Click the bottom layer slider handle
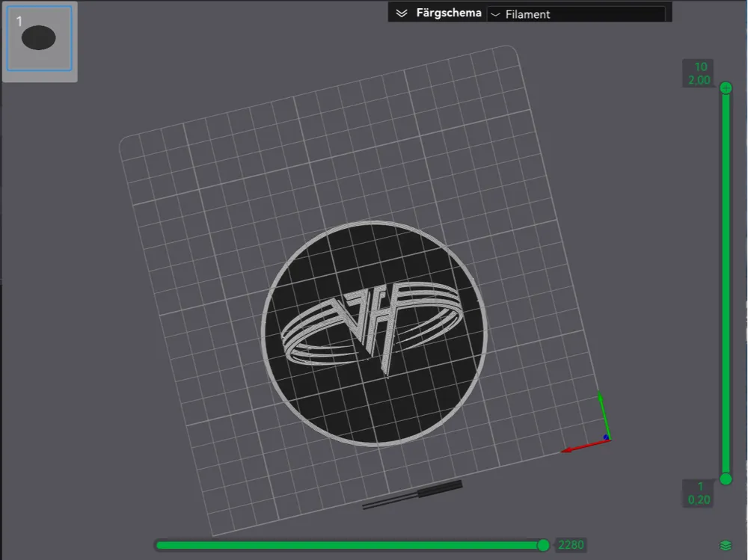Screen dimensions: 748x560 (x=726, y=479)
